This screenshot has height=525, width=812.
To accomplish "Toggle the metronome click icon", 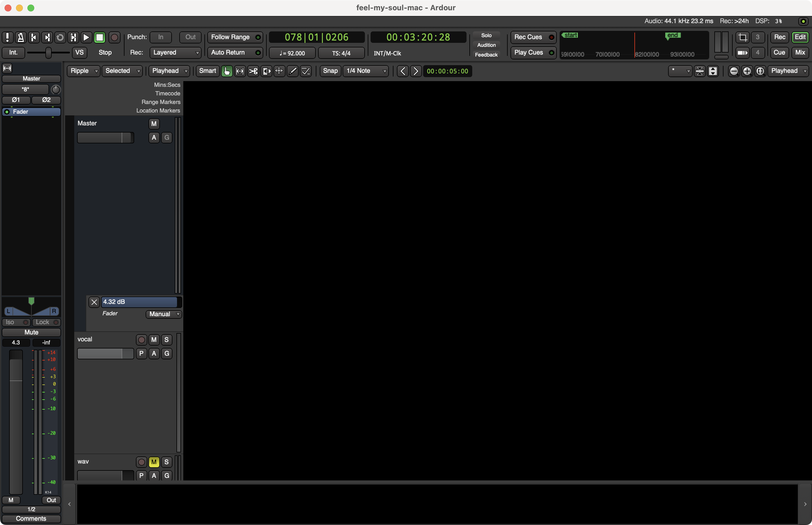I will click(x=21, y=37).
